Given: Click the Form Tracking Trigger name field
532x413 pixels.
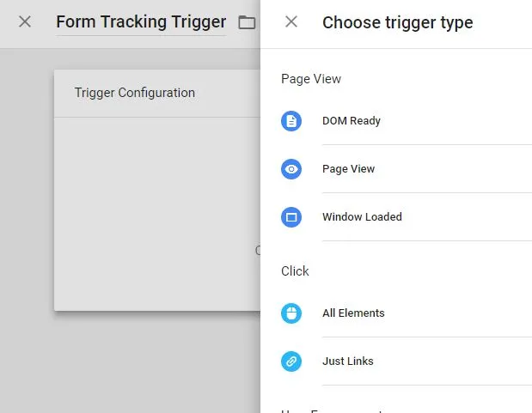Looking at the screenshot, I should [141, 22].
